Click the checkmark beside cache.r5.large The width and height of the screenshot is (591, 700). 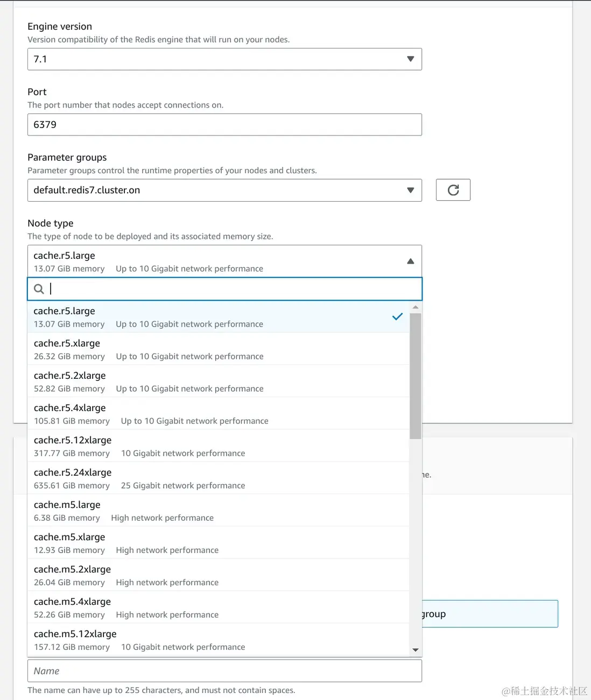pyautogui.click(x=397, y=317)
